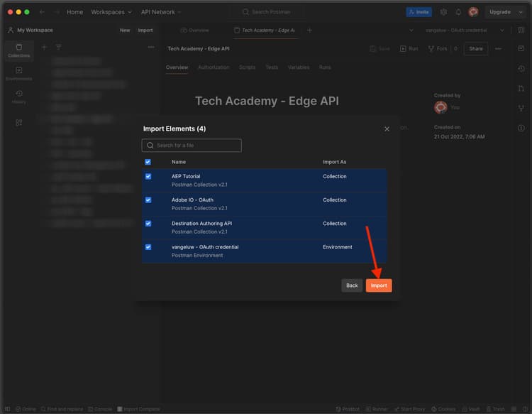Viewport: 532px width, 414px height.
Task: Switch to the Authorization tab
Action: tap(214, 67)
